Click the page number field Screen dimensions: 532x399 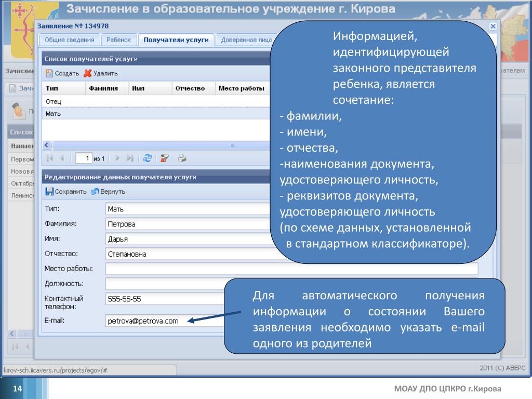tap(84, 158)
